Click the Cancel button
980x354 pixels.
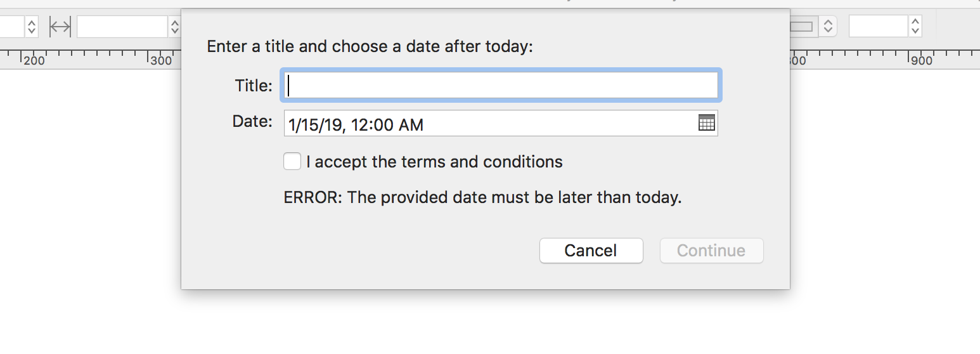[x=591, y=251]
